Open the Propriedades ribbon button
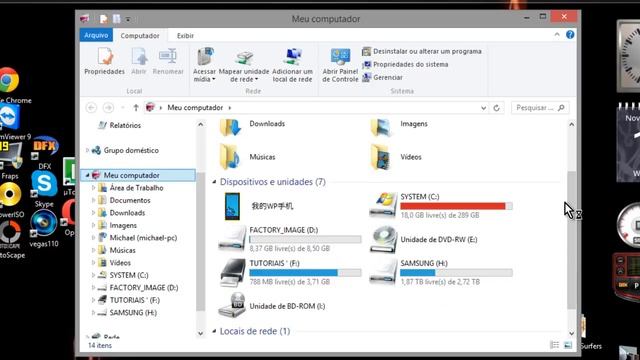 [104, 61]
